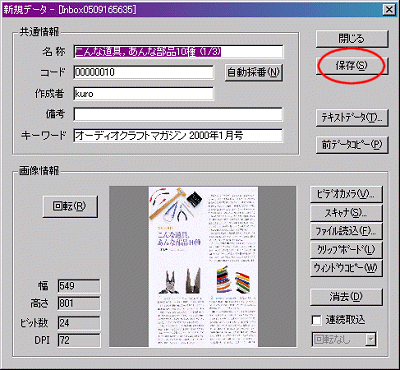The height and width of the screenshot is (370, 400).
Task: Open ビデオカメラ(V) video camera capture
Action: (x=346, y=194)
